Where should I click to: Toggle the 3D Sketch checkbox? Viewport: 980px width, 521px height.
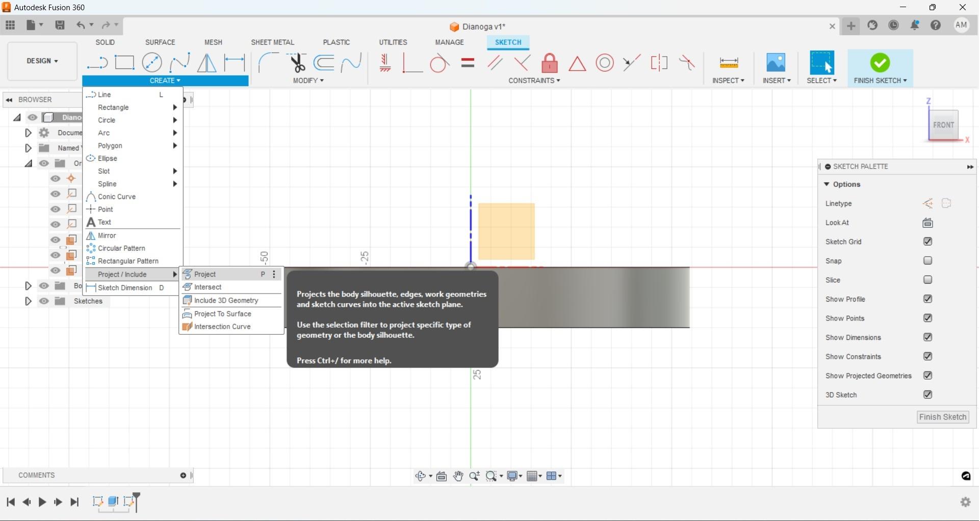pos(928,394)
